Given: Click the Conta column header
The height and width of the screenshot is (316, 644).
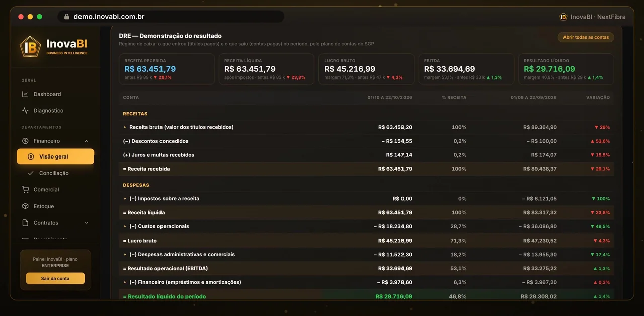Looking at the screenshot, I should point(131,97).
